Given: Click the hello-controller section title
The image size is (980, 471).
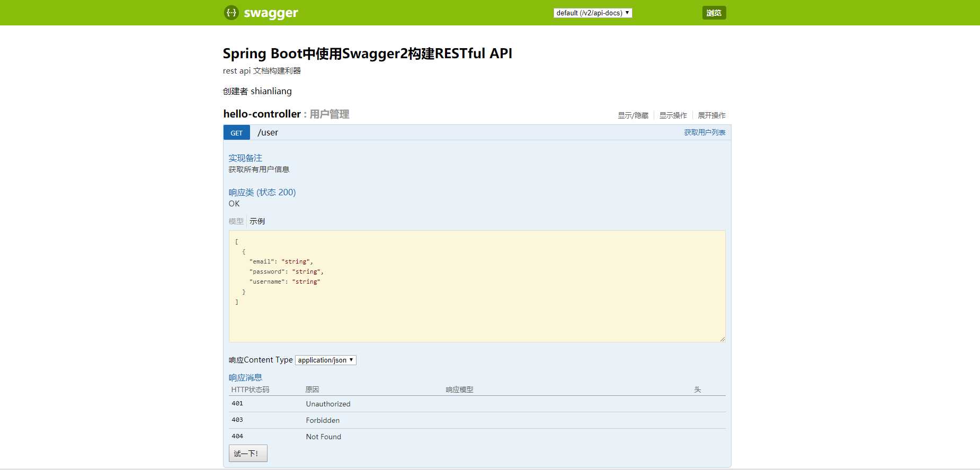Looking at the screenshot, I should point(262,114).
